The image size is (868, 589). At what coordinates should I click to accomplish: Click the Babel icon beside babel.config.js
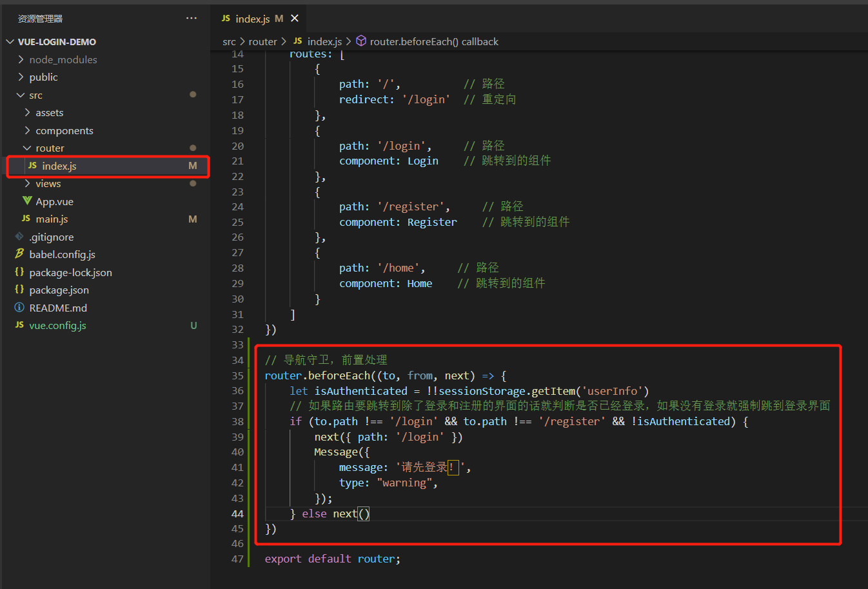[x=19, y=254]
